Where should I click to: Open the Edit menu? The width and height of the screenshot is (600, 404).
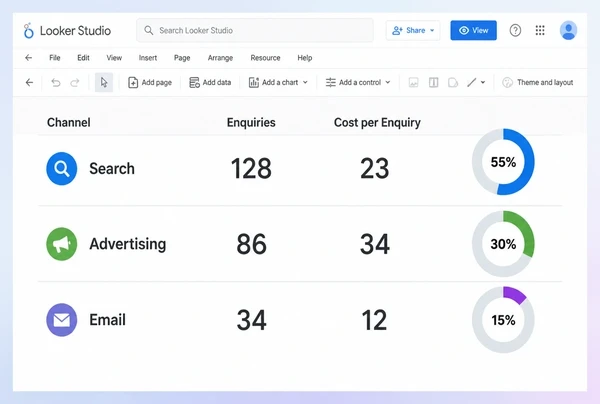pos(83,58)
